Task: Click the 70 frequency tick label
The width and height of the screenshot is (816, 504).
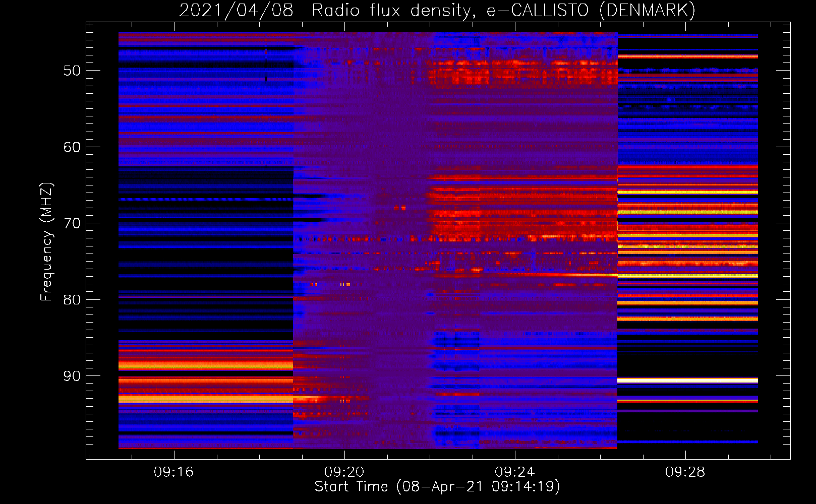Action: coord(72,223)
